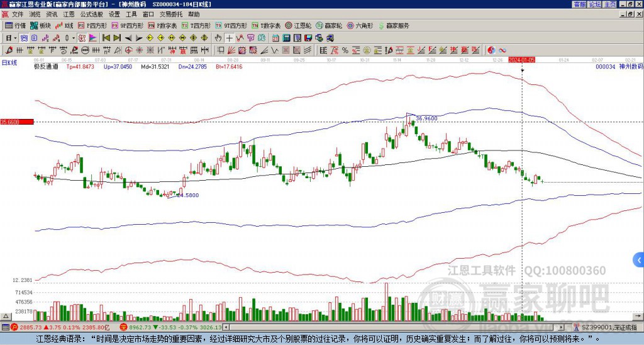This screenshot has width=644, height=345.
Task: Click the infinity wave icon
Action: 502,50
